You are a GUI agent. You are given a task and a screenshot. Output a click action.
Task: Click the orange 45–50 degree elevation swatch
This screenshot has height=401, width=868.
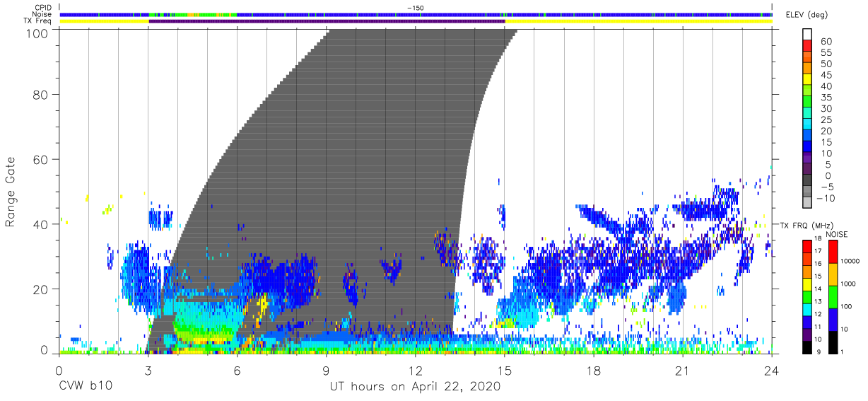point(807,69)
